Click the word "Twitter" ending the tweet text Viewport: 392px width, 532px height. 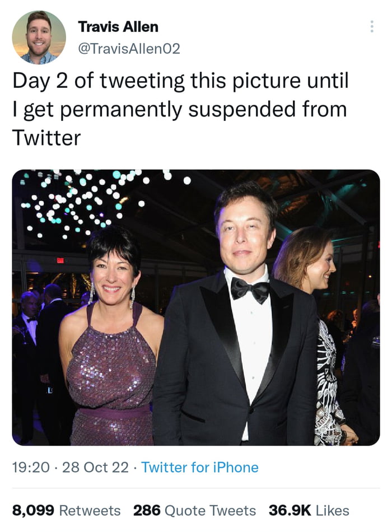(x=46, y=137)
